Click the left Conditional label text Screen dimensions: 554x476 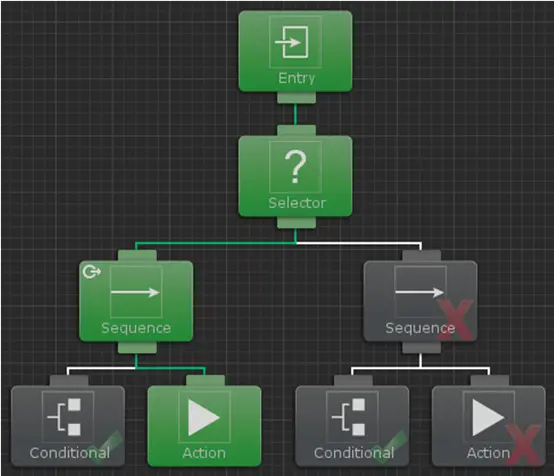point(70,453)
